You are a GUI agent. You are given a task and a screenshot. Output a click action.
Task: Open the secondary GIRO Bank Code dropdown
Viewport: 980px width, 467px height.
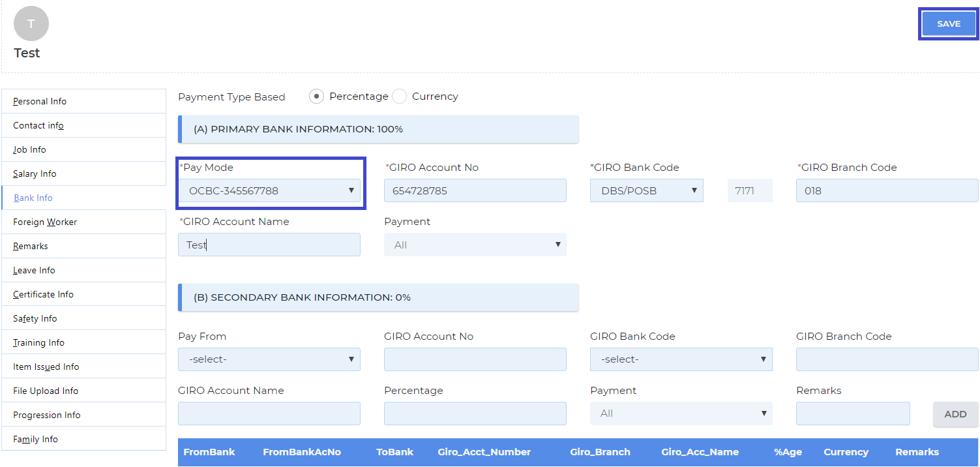[681, 359]
